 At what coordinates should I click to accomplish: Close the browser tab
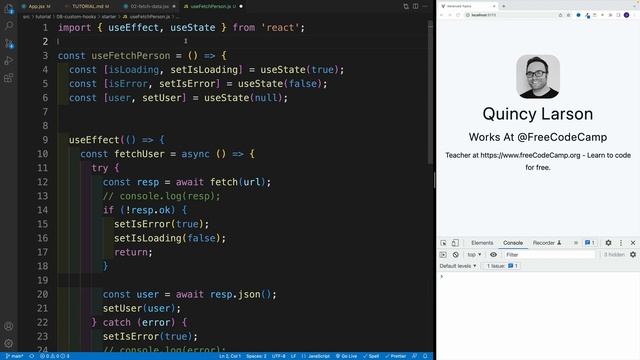point(494,6)
